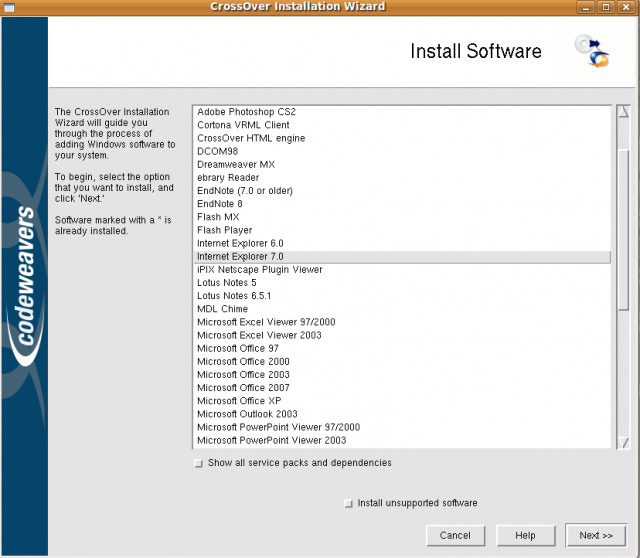
Task: Select Cortona VRML Client entry
Action: (x=402, y=125)
